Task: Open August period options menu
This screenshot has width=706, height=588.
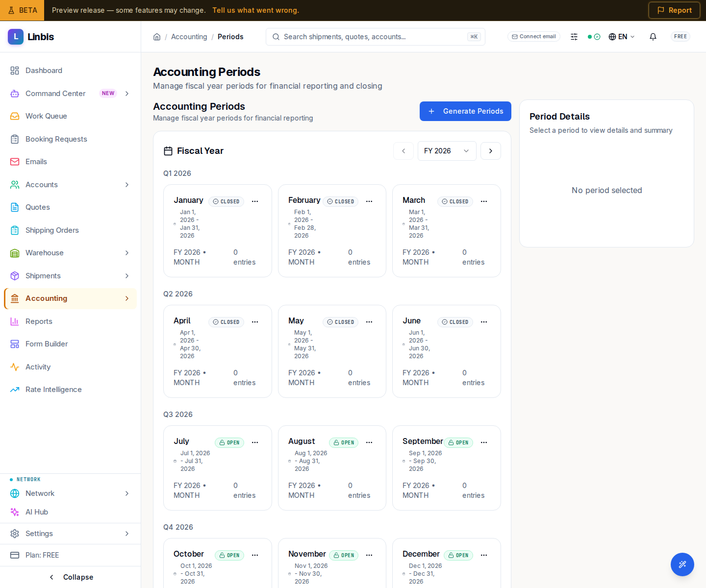Action: [x=369, y=442]
